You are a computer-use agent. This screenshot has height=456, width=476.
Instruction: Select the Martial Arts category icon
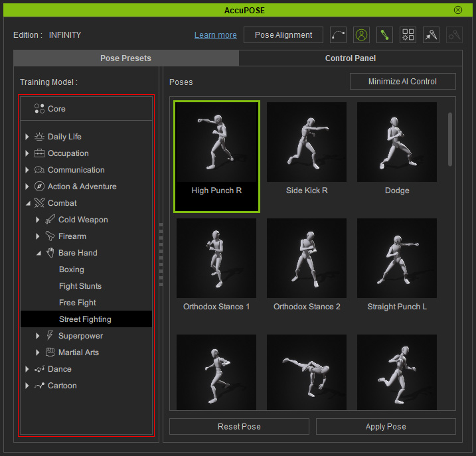pyautogui.click(x=50, y=352)
